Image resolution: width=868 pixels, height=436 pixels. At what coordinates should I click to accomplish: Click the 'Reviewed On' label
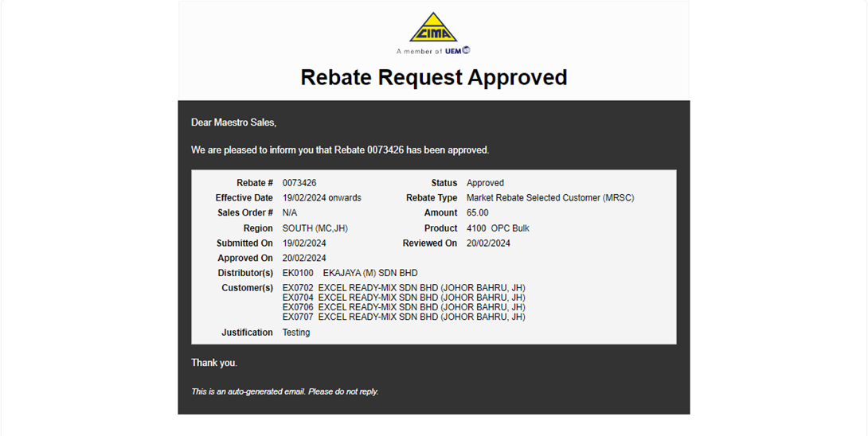(430, 243)
